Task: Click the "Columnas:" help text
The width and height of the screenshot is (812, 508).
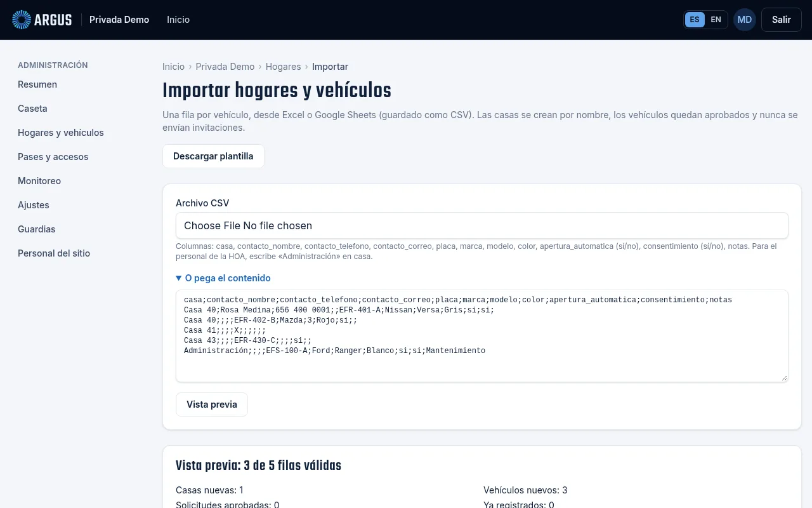Action: point(476,251)
